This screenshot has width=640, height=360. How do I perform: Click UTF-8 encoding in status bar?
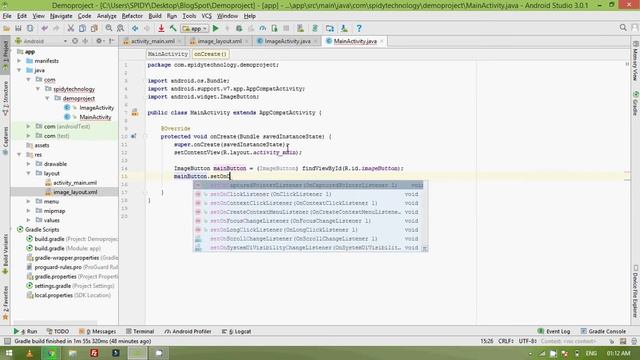[x=528, y=341]
